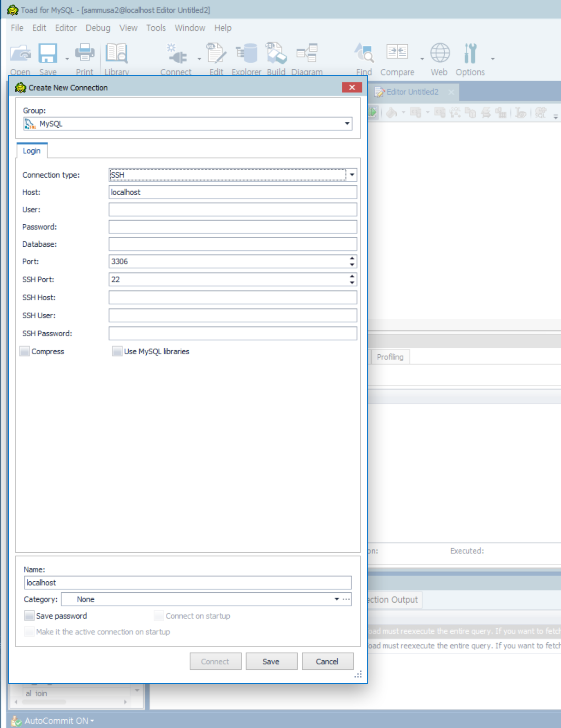Open the Category None dropdown
The height and width of the screenshot is (728, 561).
click(336, 599)
